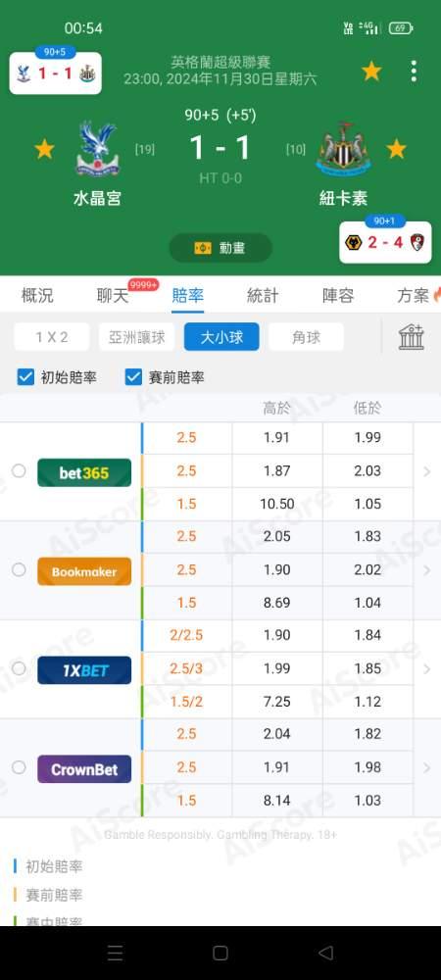Tap the Android recent apps button
Screen dimensions: 441x980
click(115, 953)
